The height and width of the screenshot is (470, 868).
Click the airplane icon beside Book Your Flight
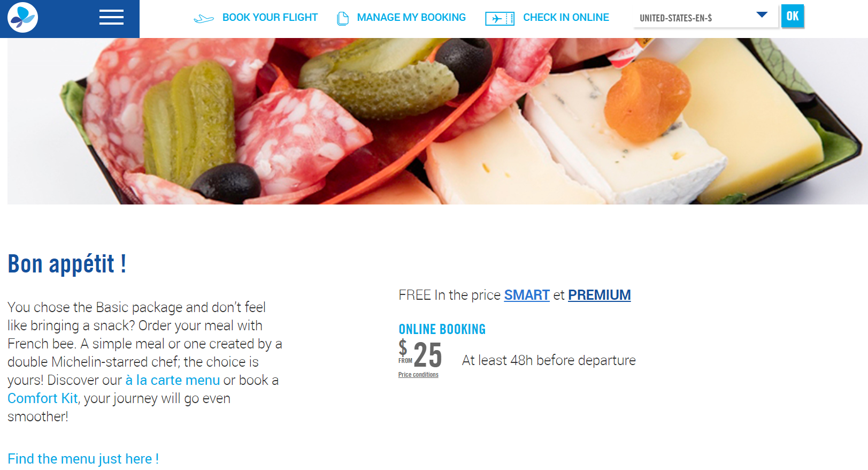(203, 19)
